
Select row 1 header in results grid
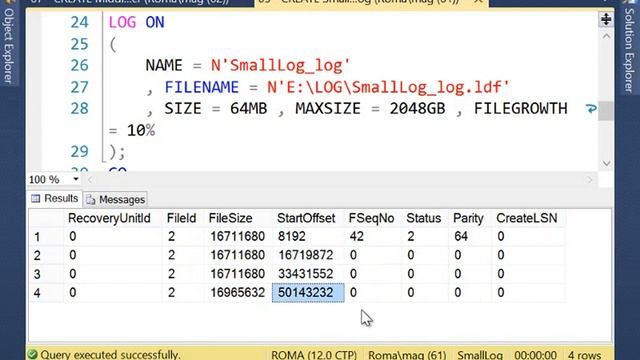[46, 237]
